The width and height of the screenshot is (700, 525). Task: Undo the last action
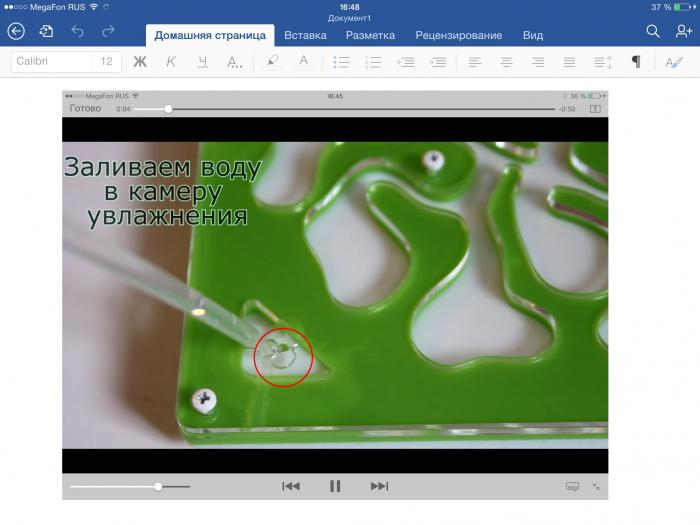tap(77, 32)
